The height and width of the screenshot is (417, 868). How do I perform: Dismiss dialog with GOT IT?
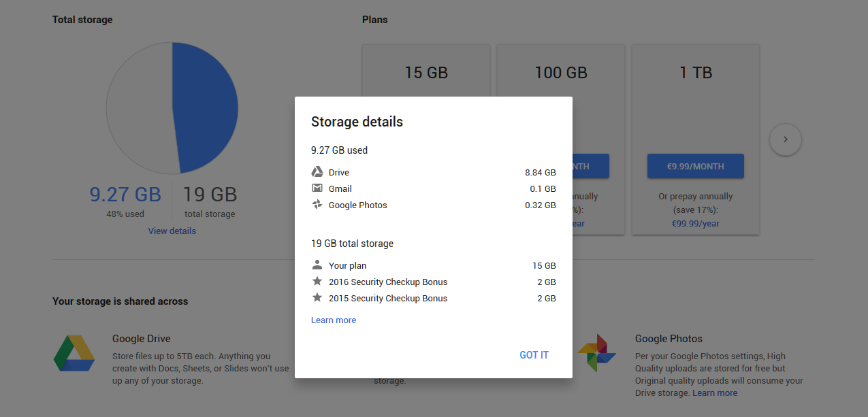click(x=534, y=355)
